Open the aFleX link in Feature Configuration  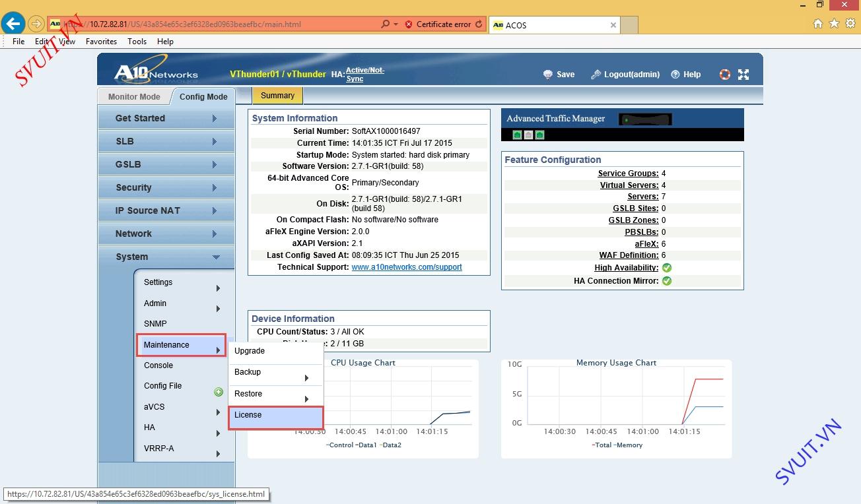[646, 244]
